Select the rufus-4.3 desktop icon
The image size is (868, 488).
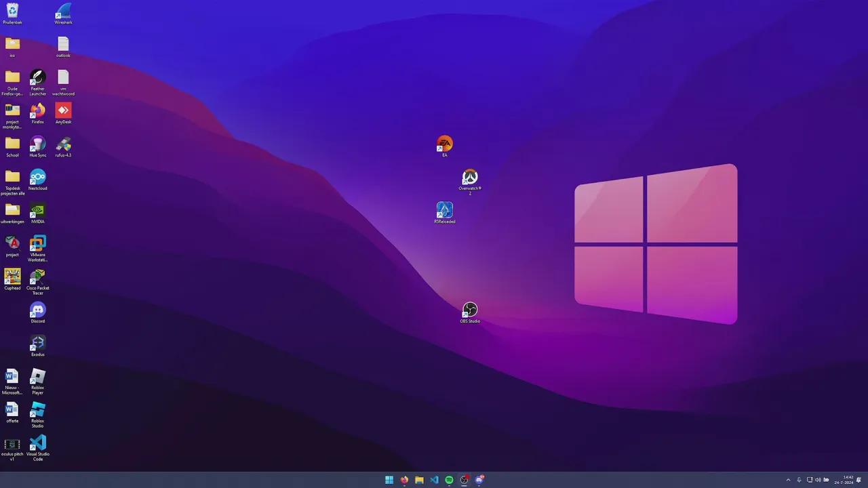(x=63, y=146)
